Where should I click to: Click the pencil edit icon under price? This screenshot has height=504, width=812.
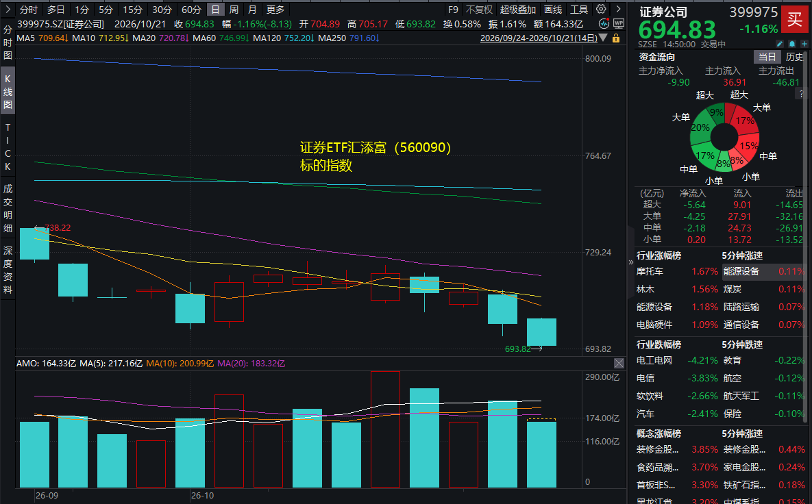click(780, 45)
